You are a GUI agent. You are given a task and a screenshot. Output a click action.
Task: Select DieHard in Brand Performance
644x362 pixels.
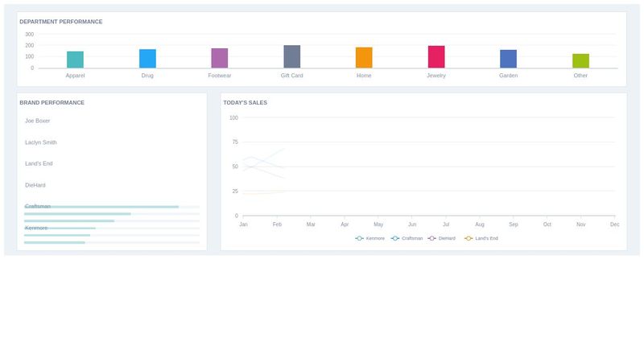[35, 185]
